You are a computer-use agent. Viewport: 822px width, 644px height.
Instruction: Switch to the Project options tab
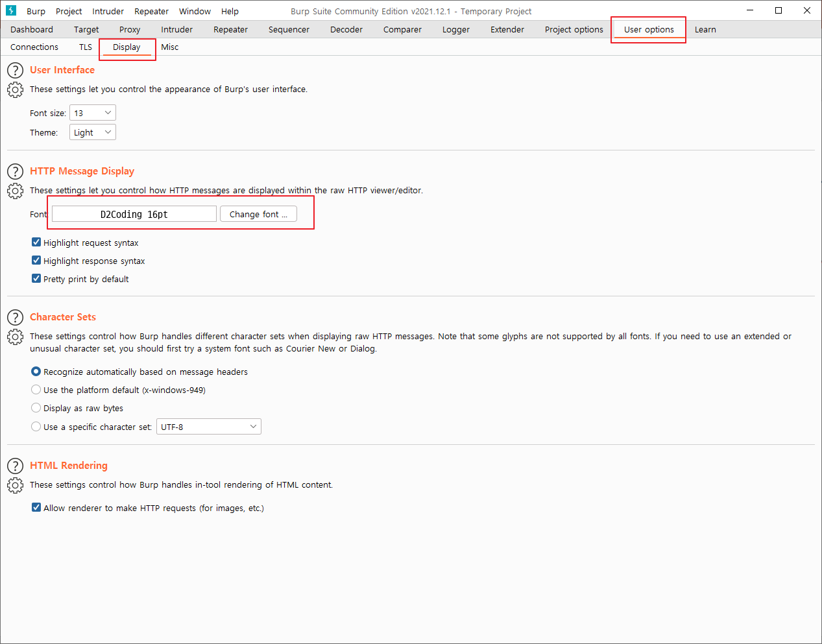[574, 29]
